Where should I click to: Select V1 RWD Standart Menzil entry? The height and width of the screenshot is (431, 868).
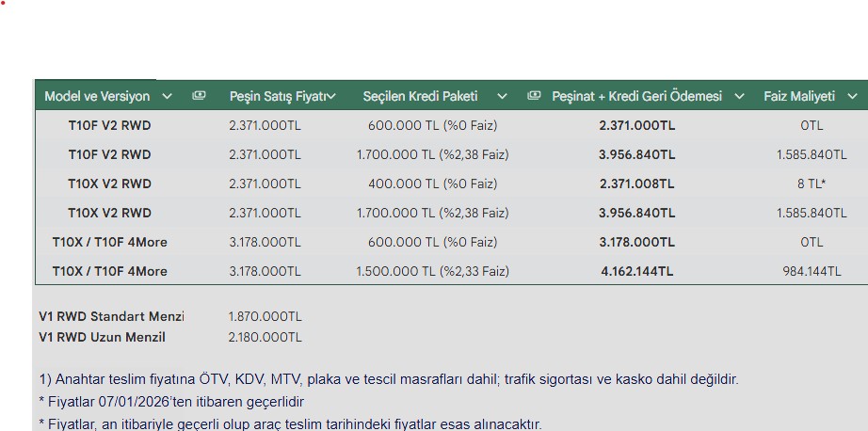(x=111, y=316)
